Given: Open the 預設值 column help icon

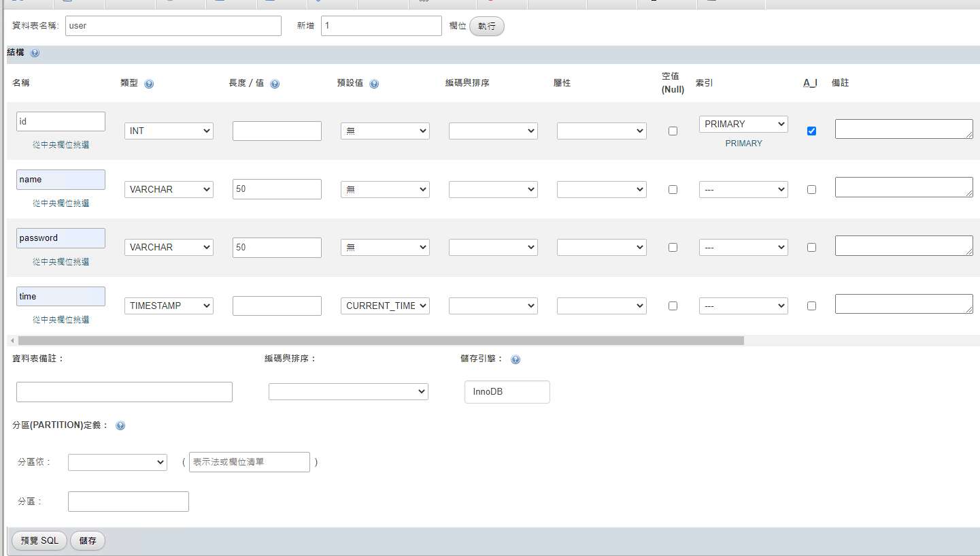Looking at the screenshot, I should click(x=374, y=84).
